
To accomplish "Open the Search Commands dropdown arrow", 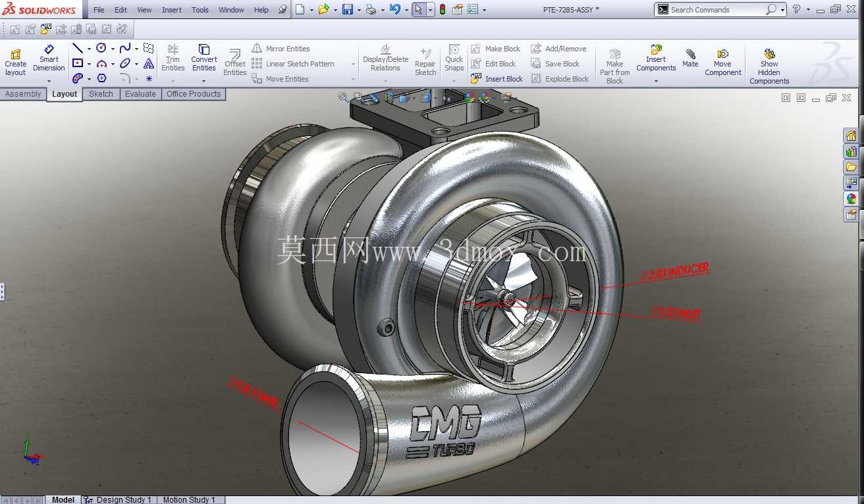I will point(783,10).
